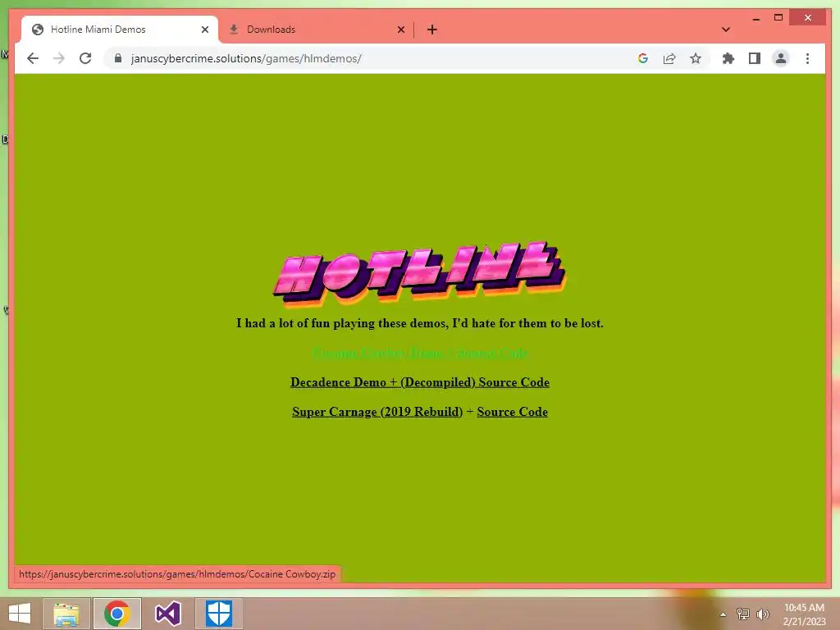Click the Chrome taskbar icon

click(116, 614)
